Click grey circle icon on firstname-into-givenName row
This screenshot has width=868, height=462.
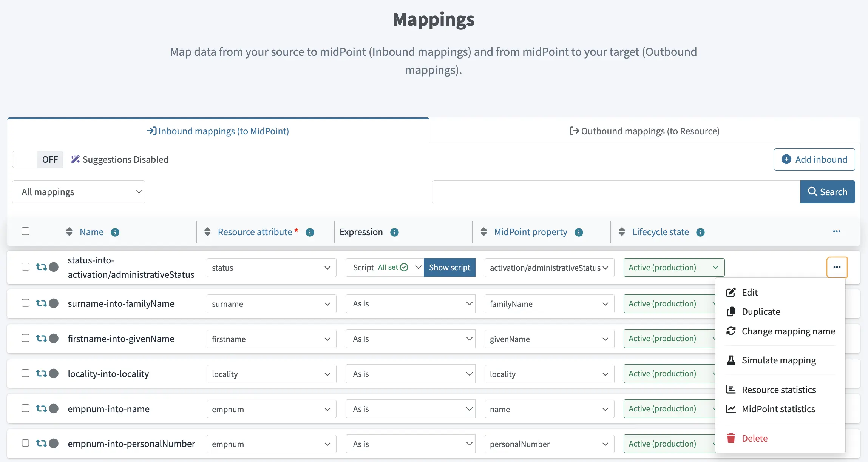54,338
